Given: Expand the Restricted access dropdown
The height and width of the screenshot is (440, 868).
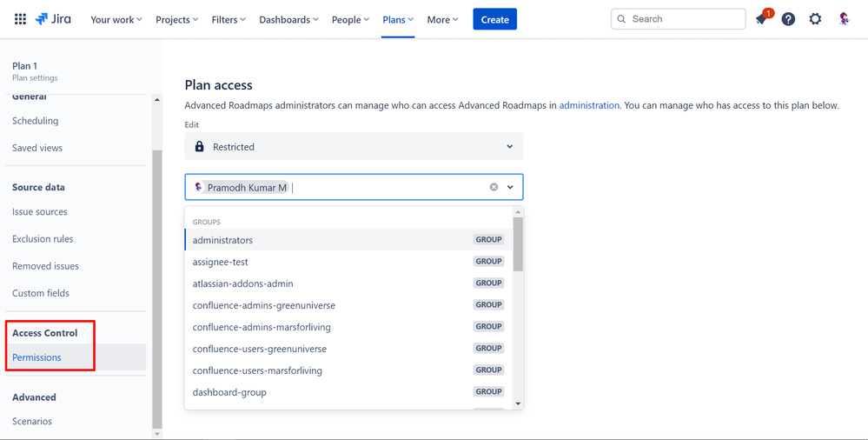Looking at the screenshot, I should 510,147.
